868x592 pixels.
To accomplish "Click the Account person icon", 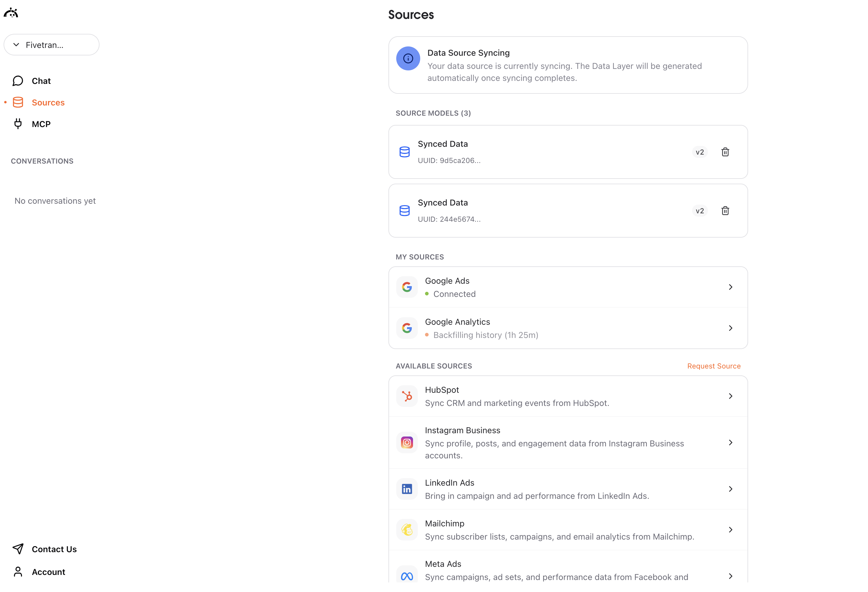I will pos(18,571).
